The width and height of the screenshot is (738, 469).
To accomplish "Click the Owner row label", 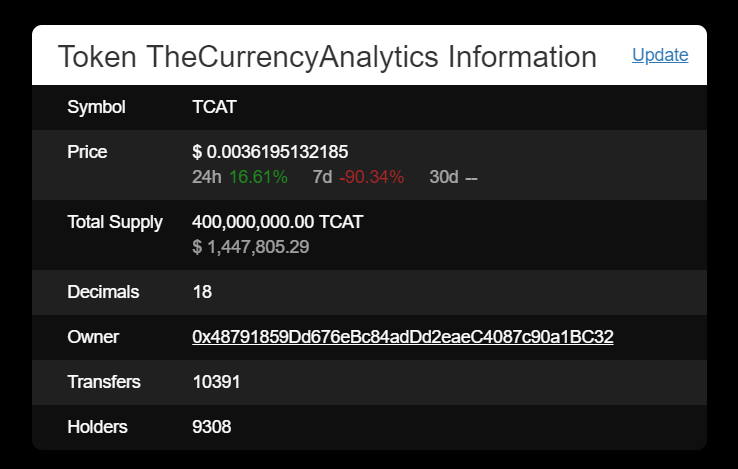I will tap(93, 337).
